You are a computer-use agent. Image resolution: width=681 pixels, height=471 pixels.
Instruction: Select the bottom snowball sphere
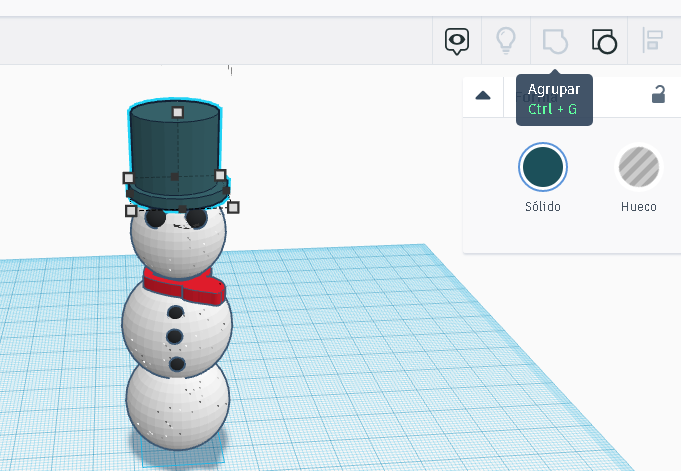pos(178,408)
